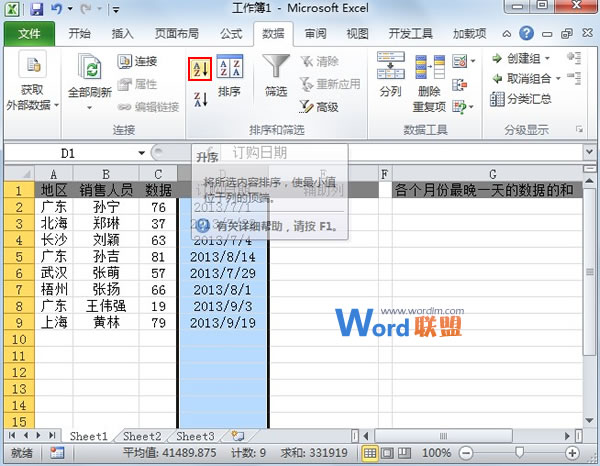600x466 pixels.
Task: Open outline group dialog launcher
Action: point(580,129)
